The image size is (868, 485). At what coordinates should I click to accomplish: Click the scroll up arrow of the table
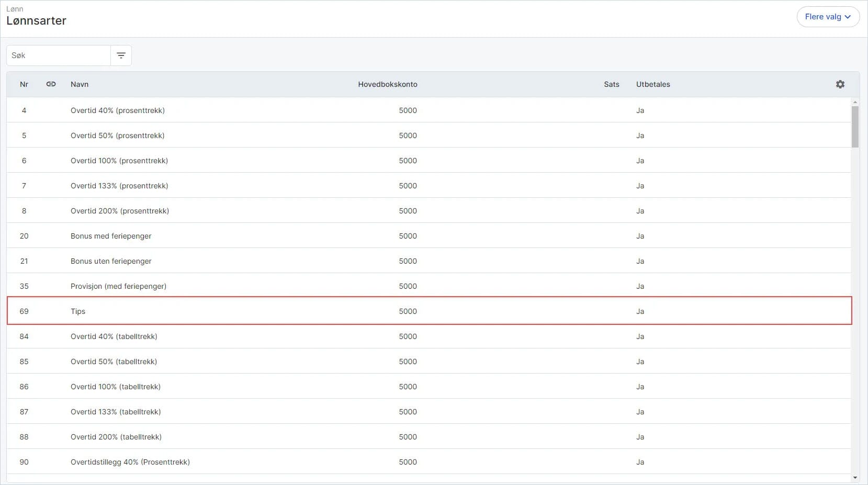pos(855,102)
